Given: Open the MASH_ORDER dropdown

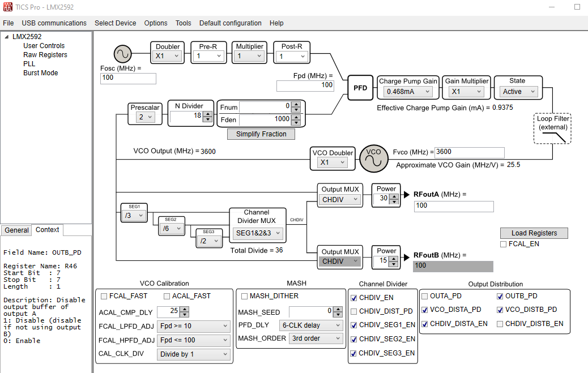Looking at the screenshot, I should point(316,338).
